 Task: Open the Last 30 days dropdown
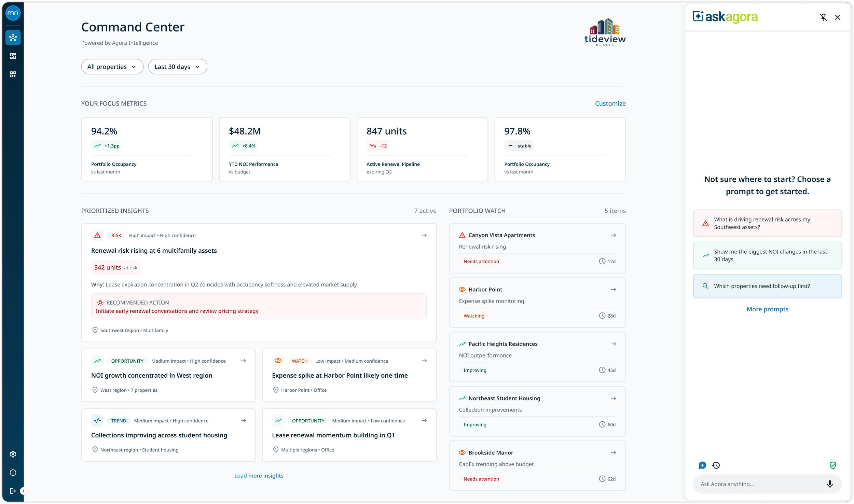(177, 67)
